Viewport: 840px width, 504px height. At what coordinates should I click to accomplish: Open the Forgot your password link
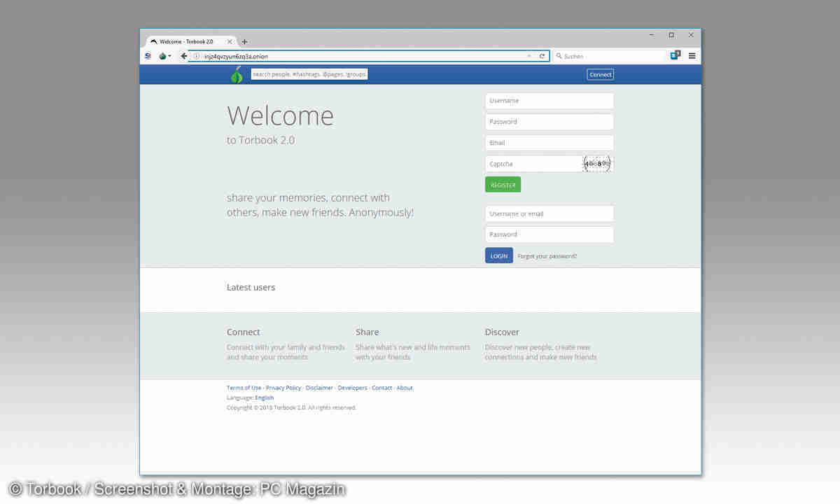pyautogui.click(x=547, y=256)
